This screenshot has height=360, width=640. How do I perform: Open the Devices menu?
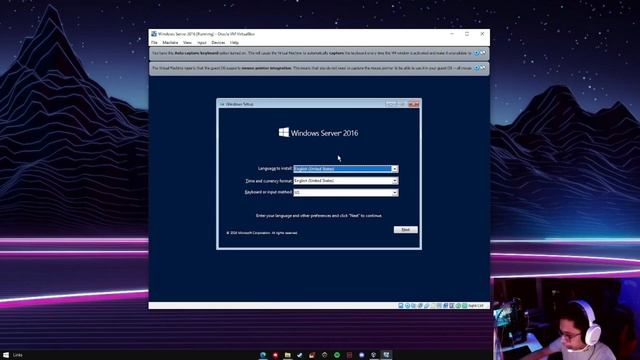tap(218, 42)
